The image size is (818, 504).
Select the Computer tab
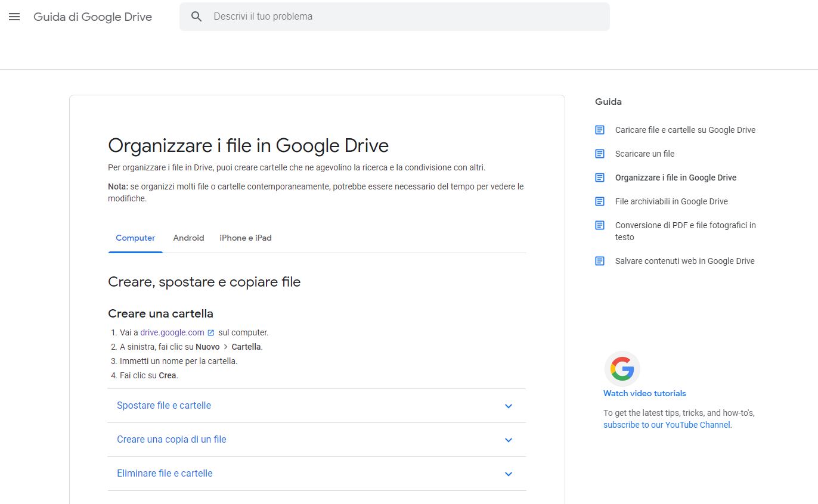click(x=135, y=238)
